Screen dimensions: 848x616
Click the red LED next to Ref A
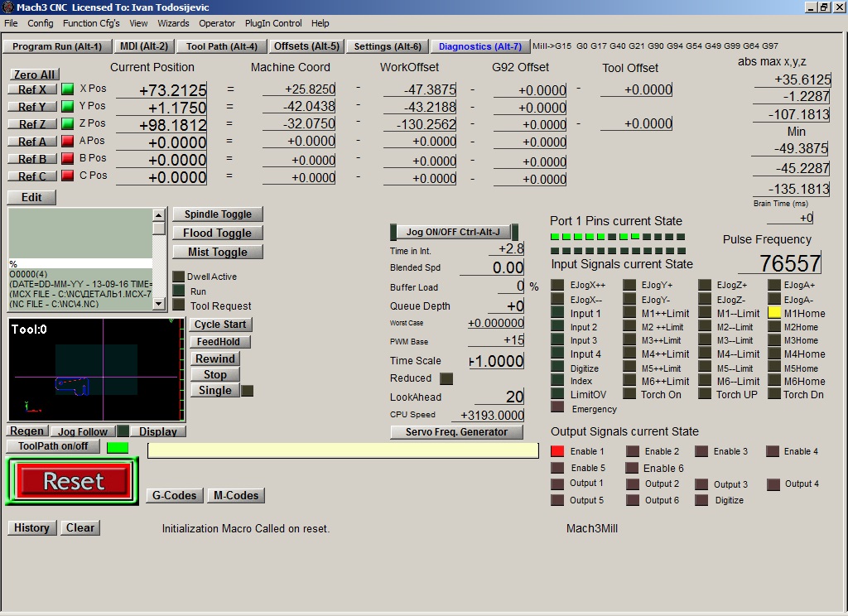point(68,141)
